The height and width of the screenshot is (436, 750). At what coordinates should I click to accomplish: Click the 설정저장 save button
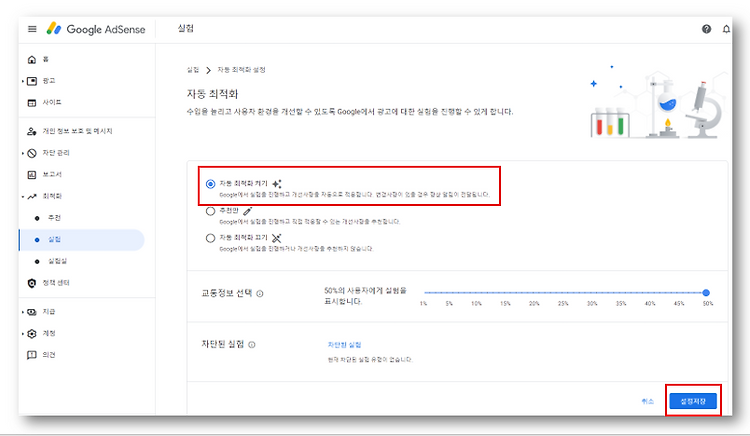tap(693, 401)
